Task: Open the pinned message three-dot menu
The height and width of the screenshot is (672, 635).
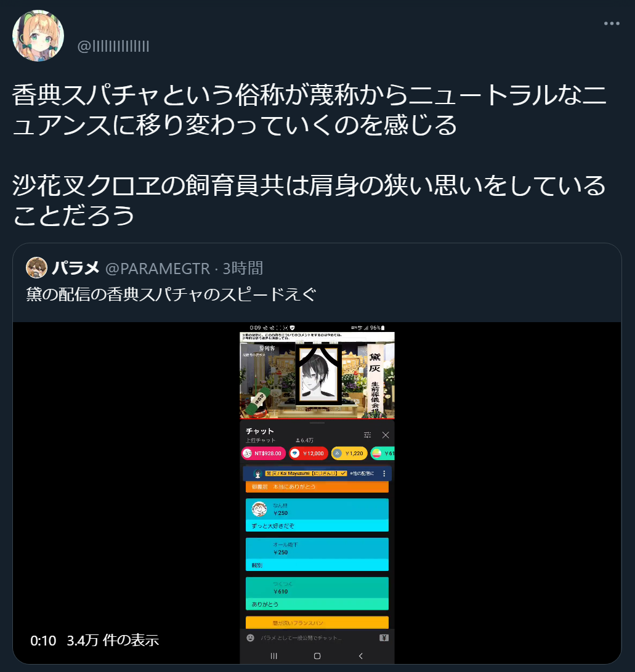Action: (x=384, y=474)
